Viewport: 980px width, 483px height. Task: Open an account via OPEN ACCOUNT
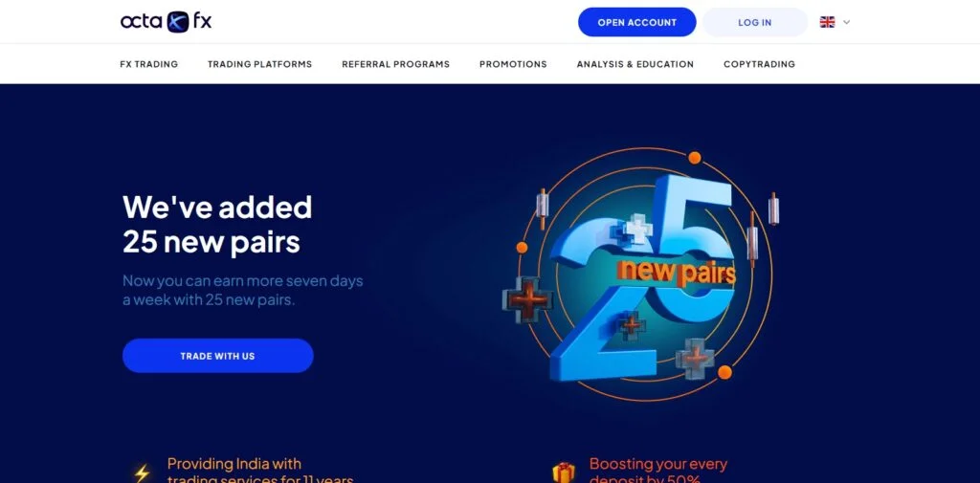[x=636, y=23]
